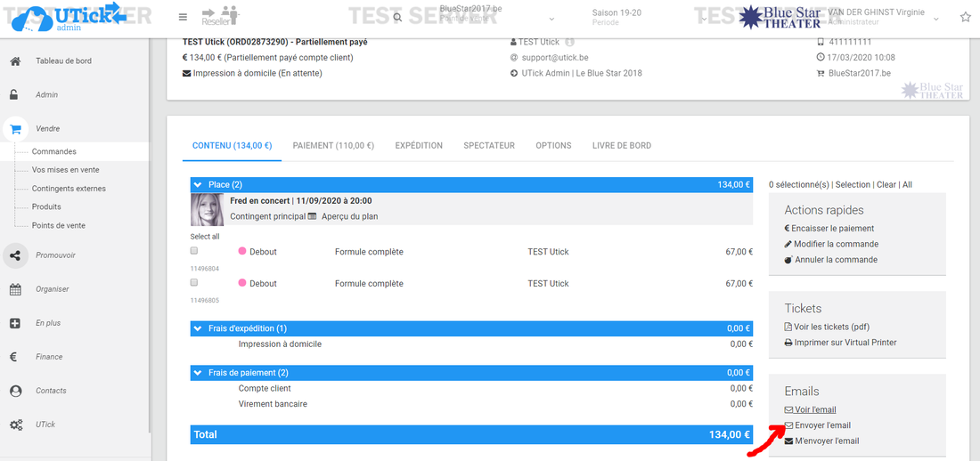
Task: Click Encaisser le paiement action
Action: click(x=832, y=229)
